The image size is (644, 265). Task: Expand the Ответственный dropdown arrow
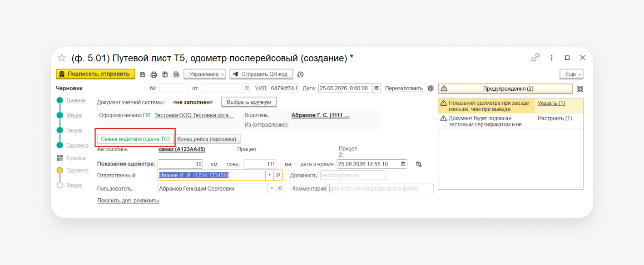click(269, 175)
